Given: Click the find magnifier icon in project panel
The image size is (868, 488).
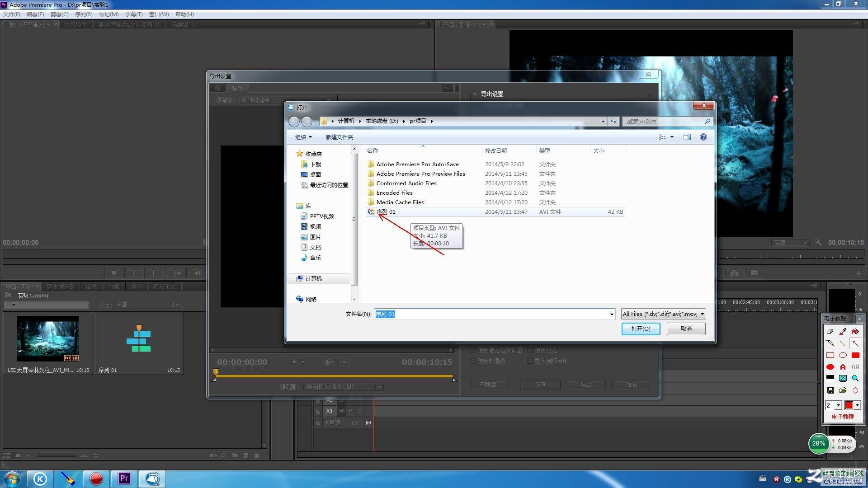Looking at the screenshot, I should [223, 455].
